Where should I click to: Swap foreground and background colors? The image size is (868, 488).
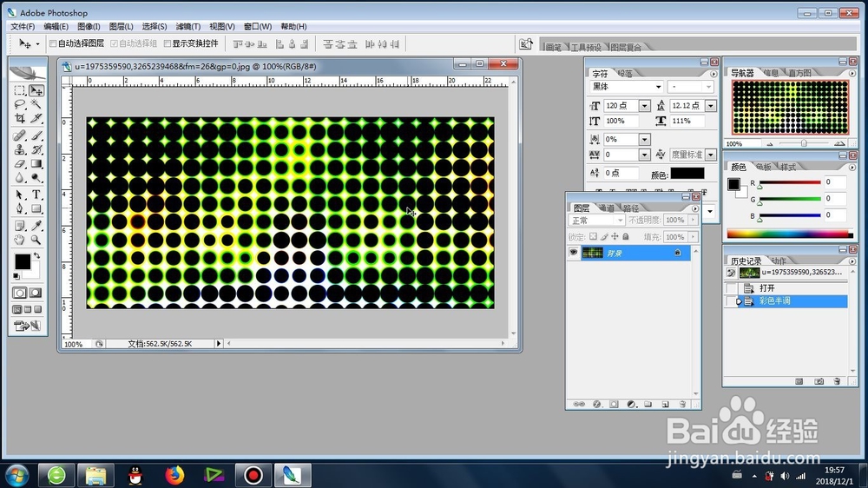pos(37,256)
